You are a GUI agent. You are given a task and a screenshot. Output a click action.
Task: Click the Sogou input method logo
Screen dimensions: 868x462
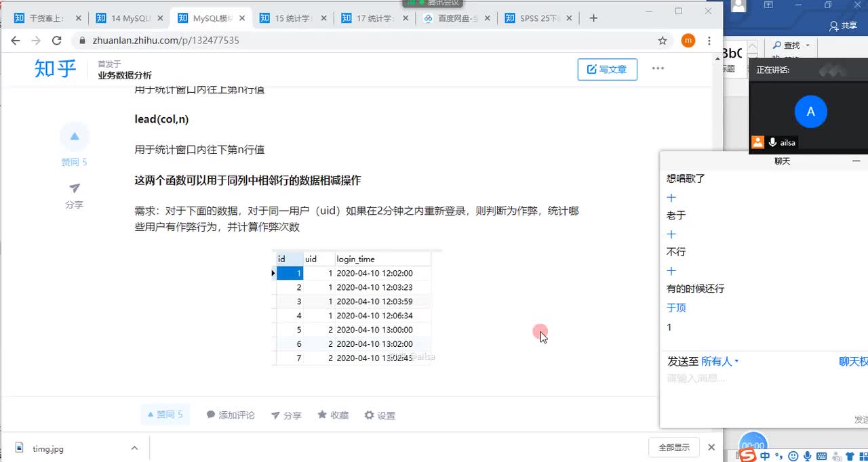pos(747,455)
